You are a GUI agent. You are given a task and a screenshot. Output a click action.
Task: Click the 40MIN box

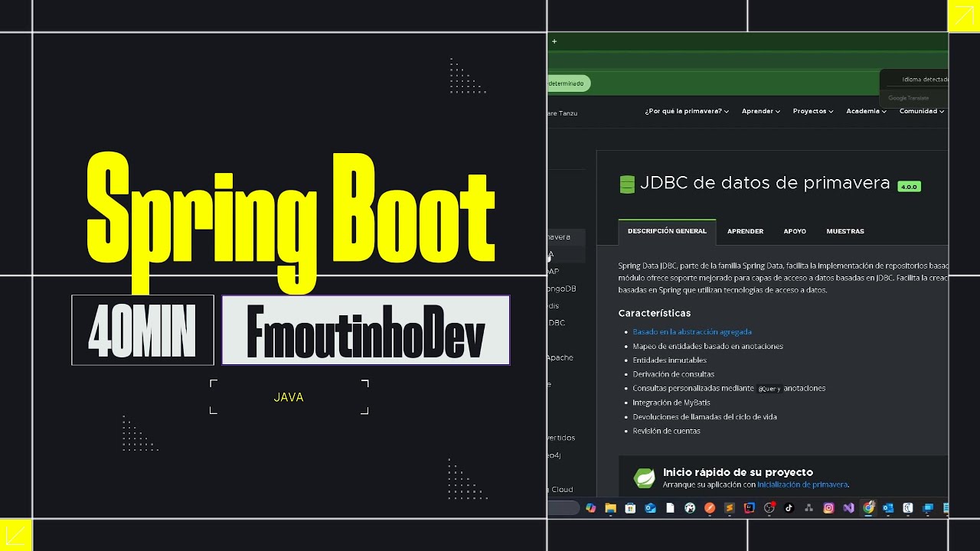point(142,330)
